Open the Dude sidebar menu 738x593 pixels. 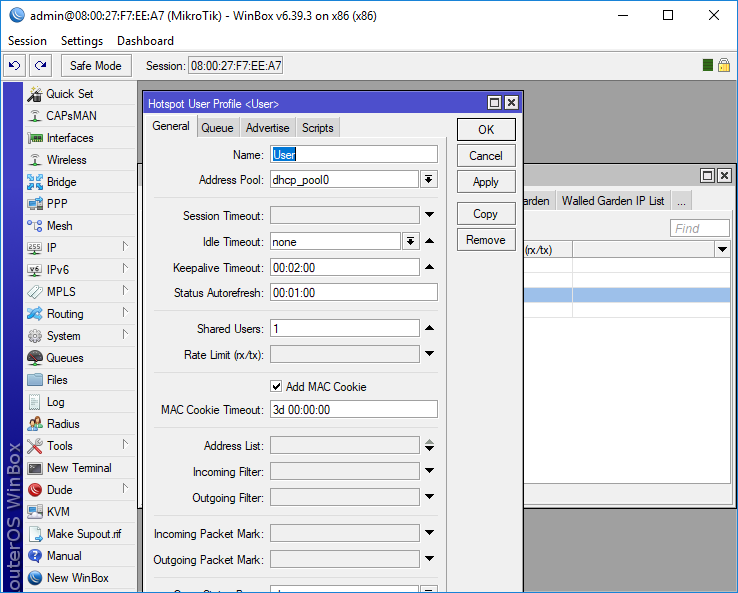80,490
